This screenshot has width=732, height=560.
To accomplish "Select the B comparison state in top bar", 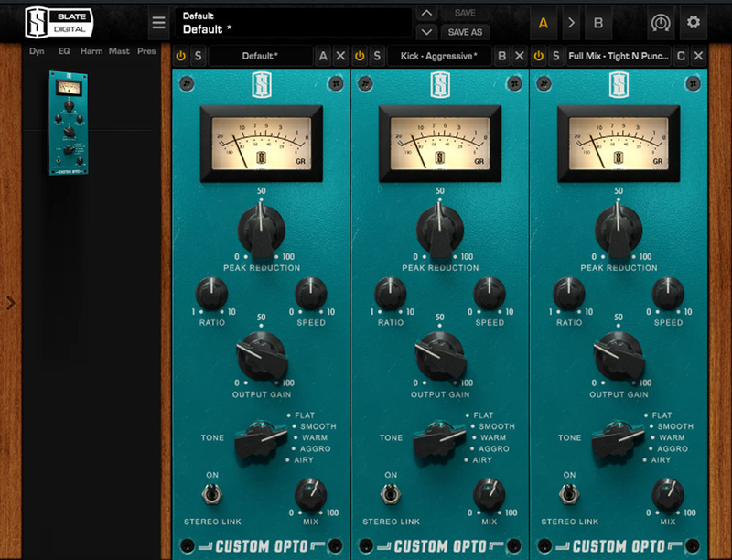I will coord(598,22).
